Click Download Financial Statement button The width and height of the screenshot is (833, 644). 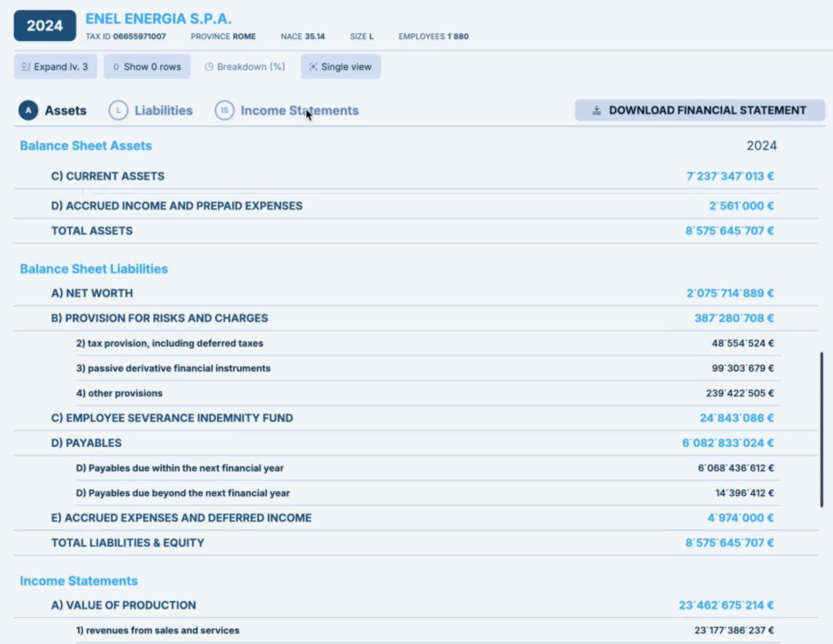point(699,110)
